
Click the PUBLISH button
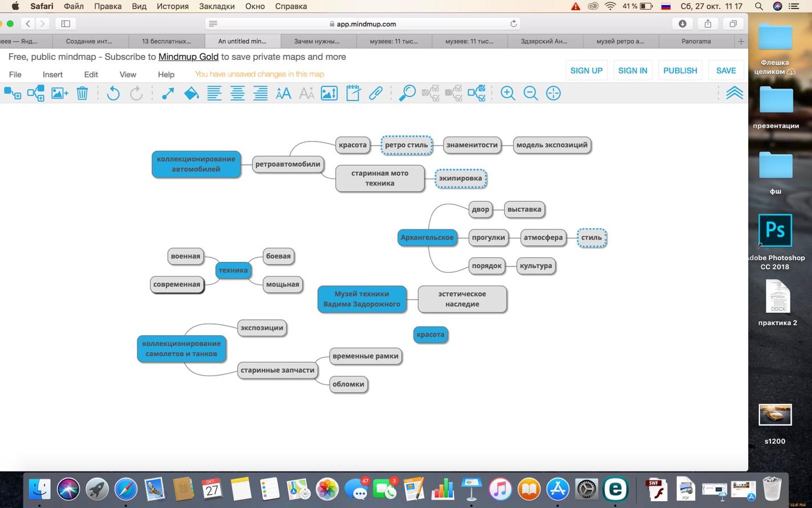point(680,70)
